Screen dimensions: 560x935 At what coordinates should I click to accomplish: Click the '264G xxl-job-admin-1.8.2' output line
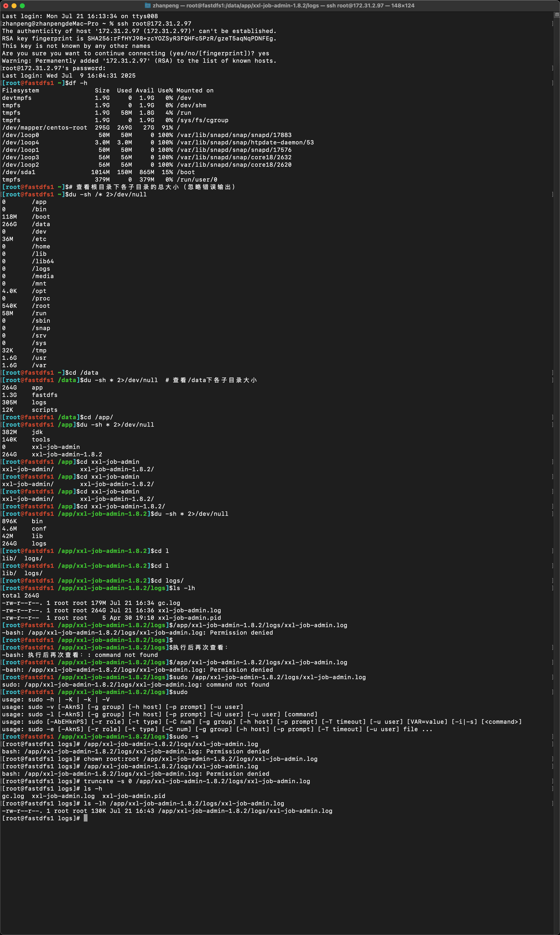(x=52, y=454)
